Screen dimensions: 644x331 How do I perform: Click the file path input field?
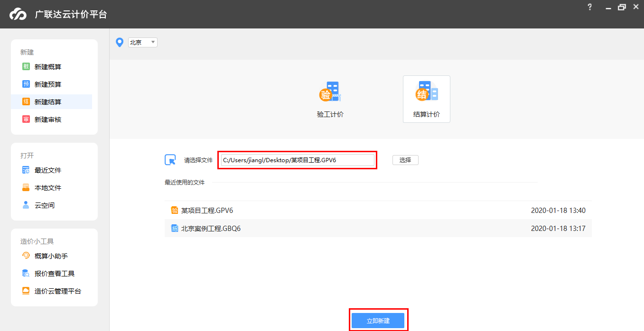(x=298, y=160)
